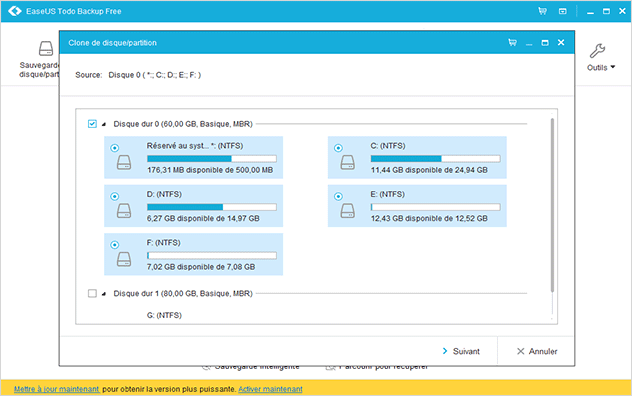Click the drive icon of the F: partition
632x396 pixels.
(x=124, y=259)
